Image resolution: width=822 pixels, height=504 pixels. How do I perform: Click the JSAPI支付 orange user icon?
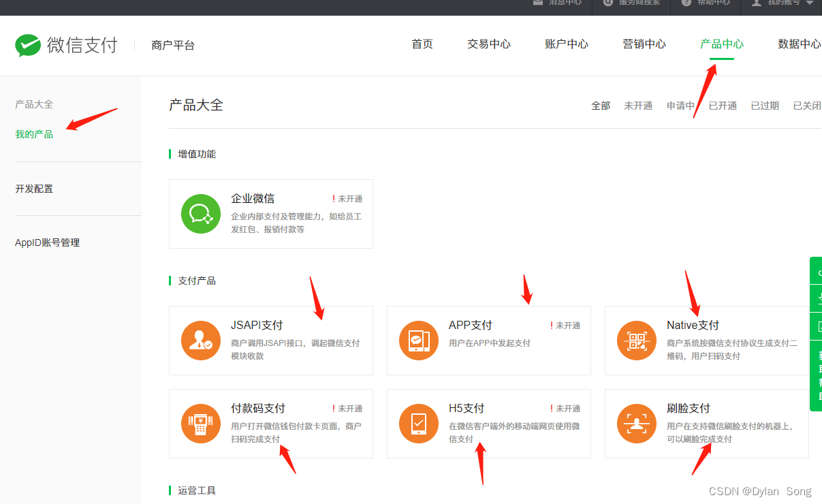point(200,341)
